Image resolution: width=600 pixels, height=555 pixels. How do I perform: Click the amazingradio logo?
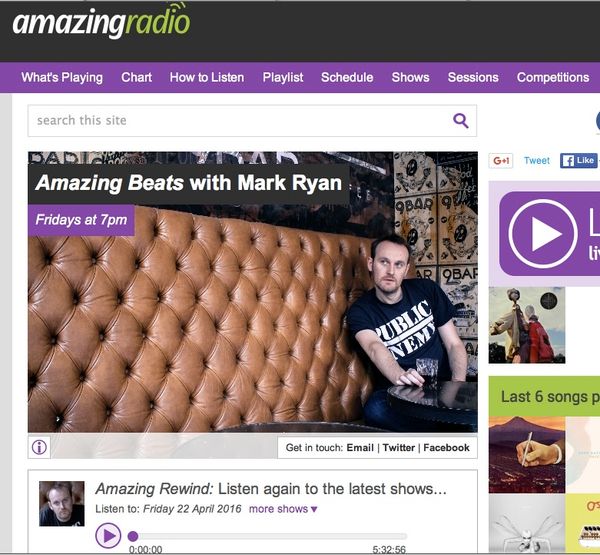pos(101,22)
